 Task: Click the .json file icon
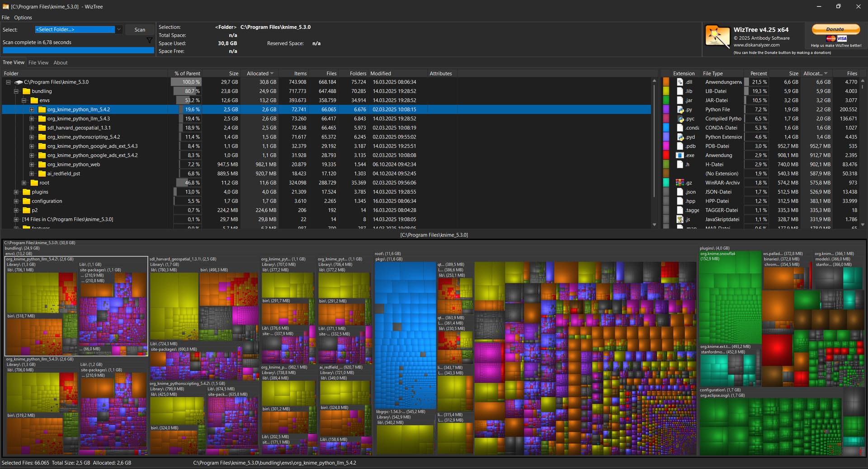click(x=679, y=192)
